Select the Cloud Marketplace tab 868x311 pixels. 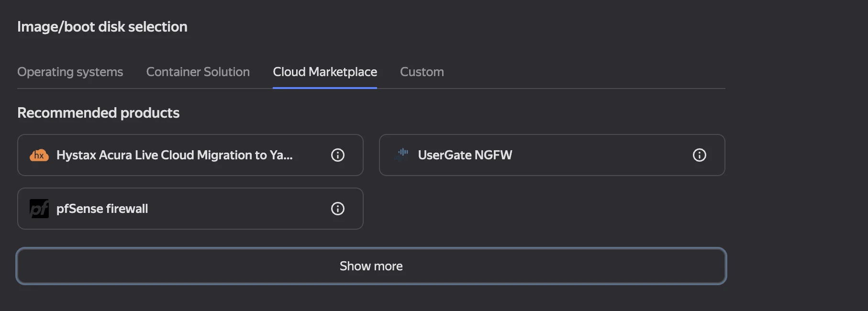pos(325,72)
